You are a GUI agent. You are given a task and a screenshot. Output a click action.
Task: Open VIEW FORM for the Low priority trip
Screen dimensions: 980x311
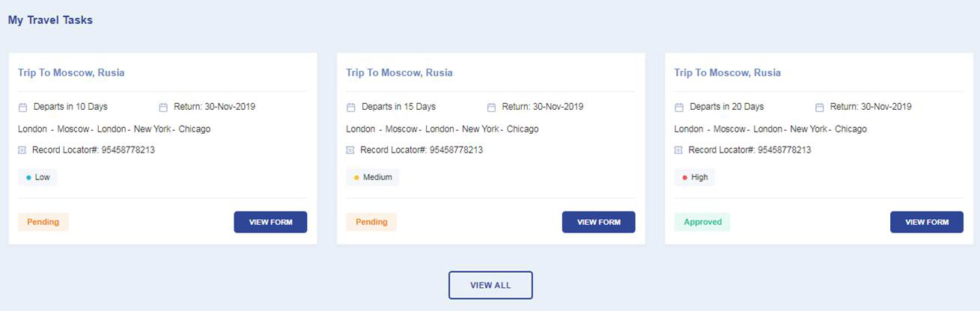[x=270, y=222]
